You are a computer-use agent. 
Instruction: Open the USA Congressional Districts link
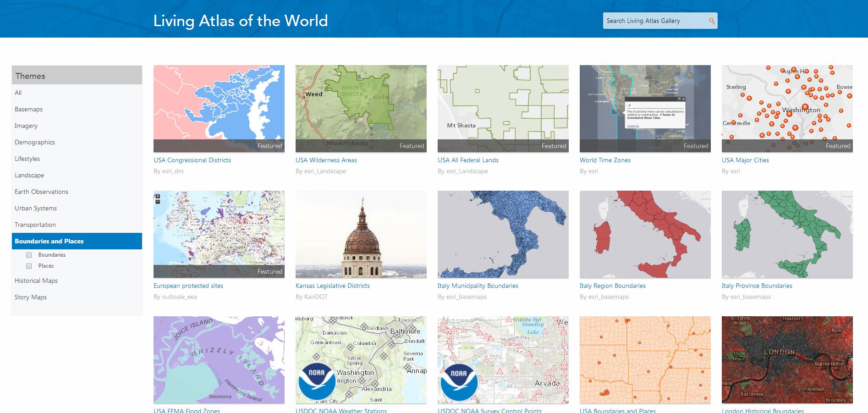click(192, 160)
